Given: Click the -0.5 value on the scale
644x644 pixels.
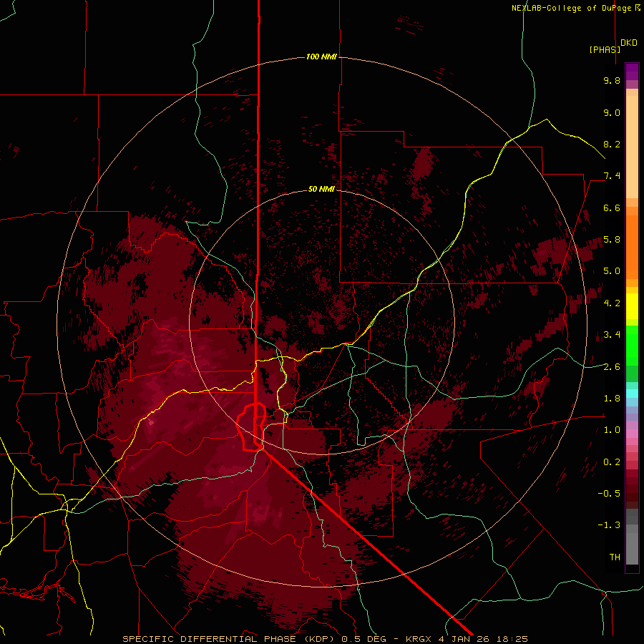Looking at the screenshot, I should [609, 494].
